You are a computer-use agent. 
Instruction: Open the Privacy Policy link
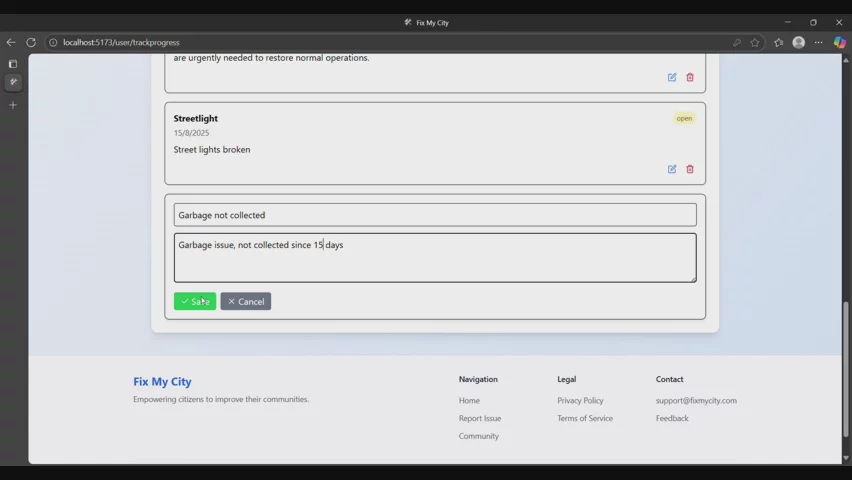coord(580,400)
